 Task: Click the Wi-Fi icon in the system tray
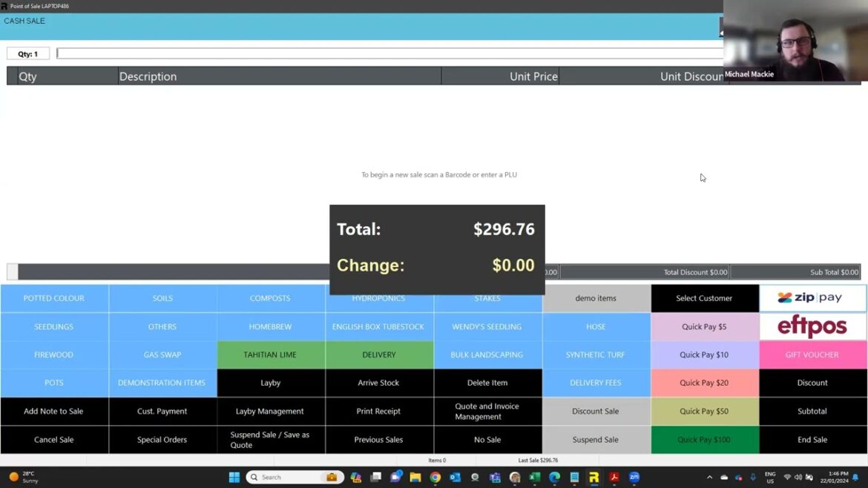(x=787, y=476)
